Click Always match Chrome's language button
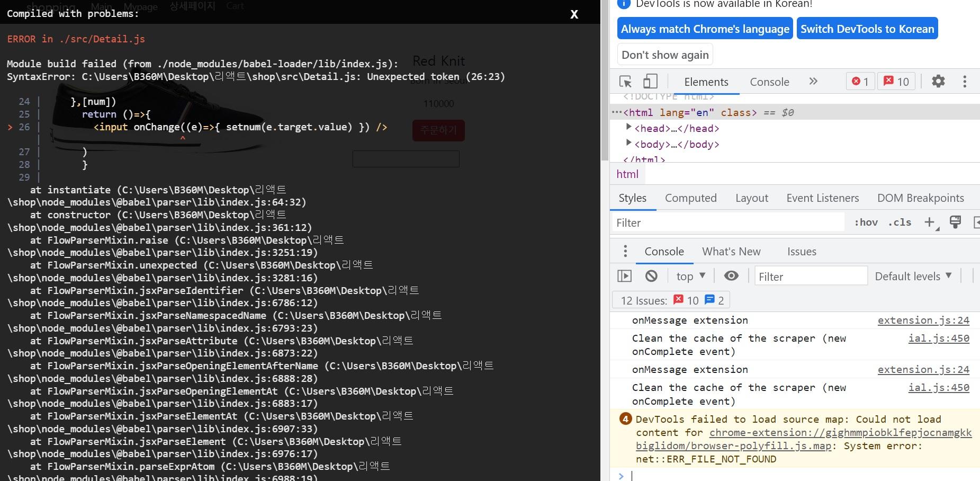 click(705, 29)
